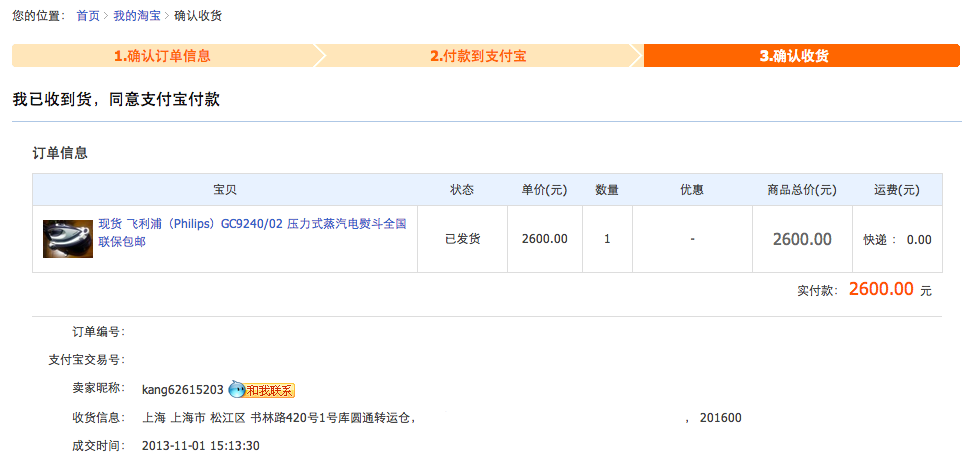Click the 已发货 status cell
Image resolution: width=967 pixels, height=469 pixels.
[463, 239]
